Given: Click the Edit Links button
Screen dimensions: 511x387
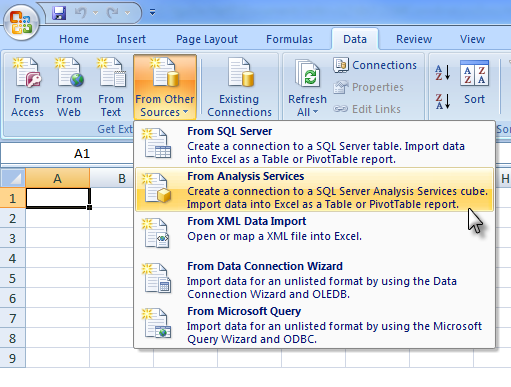Looking at the screenshot, I should tap(367, 109).
